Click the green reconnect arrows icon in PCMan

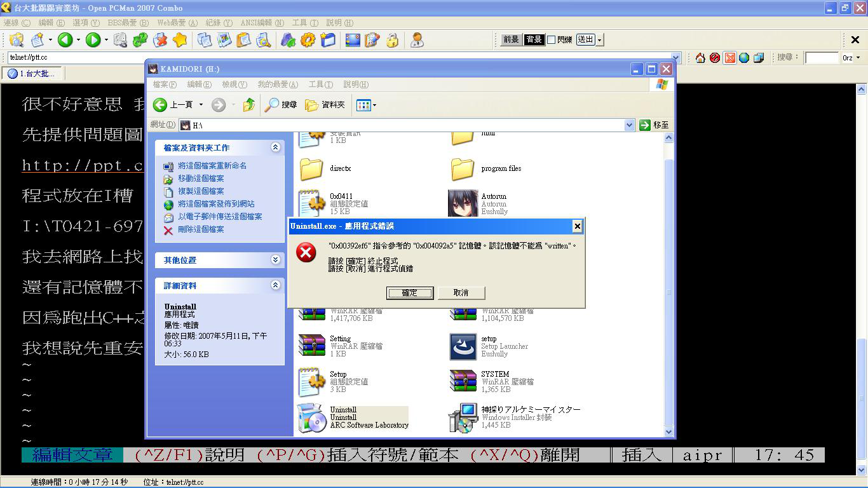point(140,40)
